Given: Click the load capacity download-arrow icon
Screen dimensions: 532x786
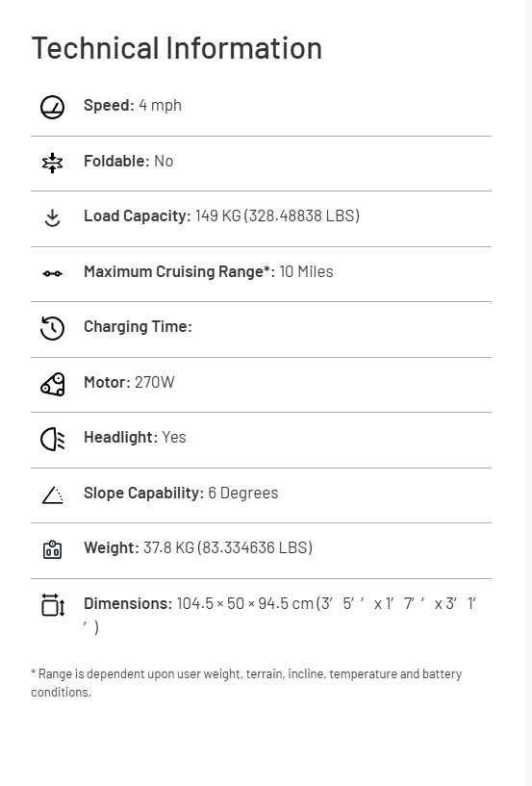Looking at the screenshot, I should 52,218.
